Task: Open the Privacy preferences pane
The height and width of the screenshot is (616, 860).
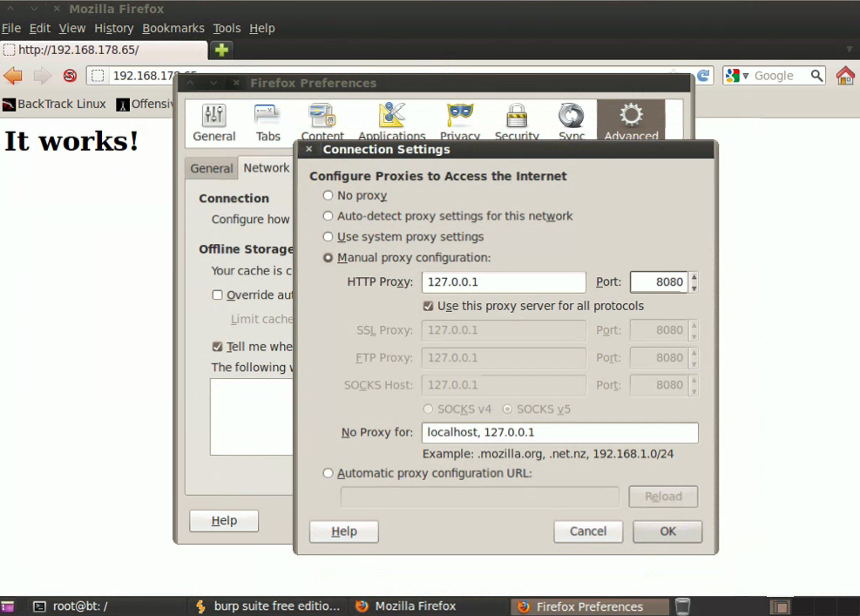Action: (459, 122)
